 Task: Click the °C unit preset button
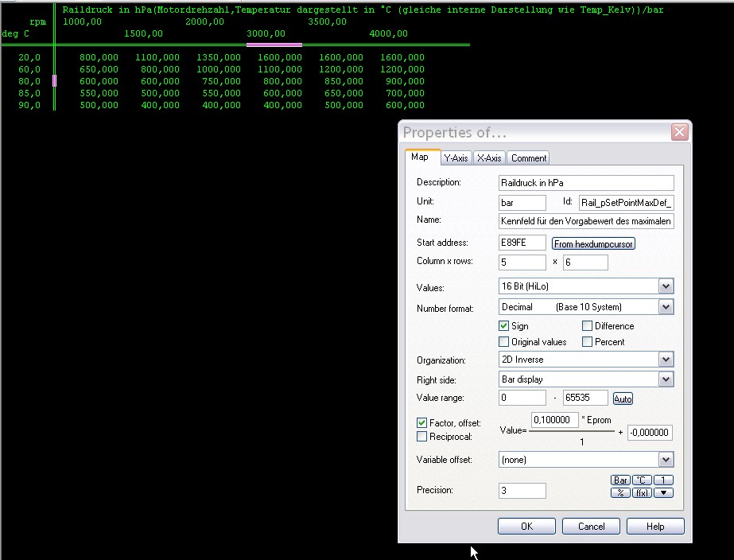[642, 480]
